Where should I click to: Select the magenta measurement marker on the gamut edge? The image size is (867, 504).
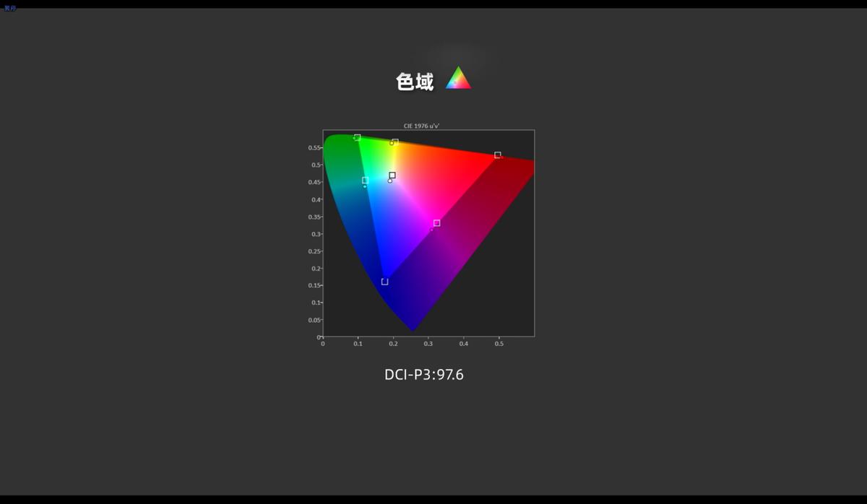pos(438,223)
